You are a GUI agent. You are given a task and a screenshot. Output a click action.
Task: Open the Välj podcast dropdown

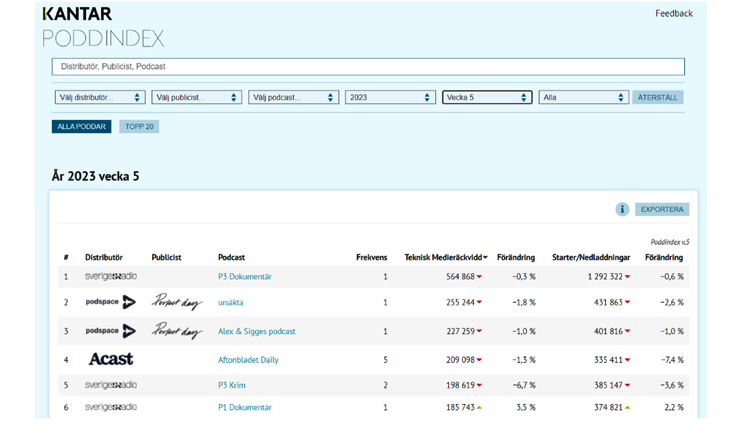point(293,97)
